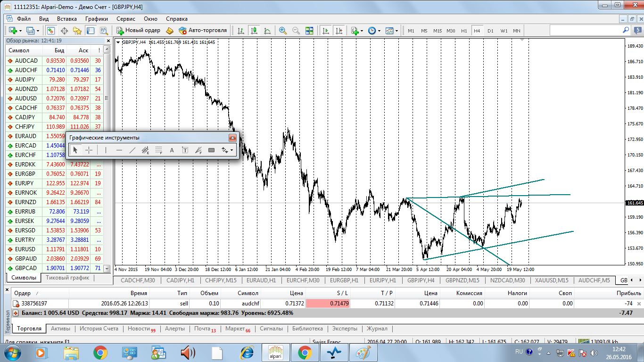The height and width of the screenshot is (362, 644).
Task: Select the EURUSD row in market watch
Action: tap(55, 249)
